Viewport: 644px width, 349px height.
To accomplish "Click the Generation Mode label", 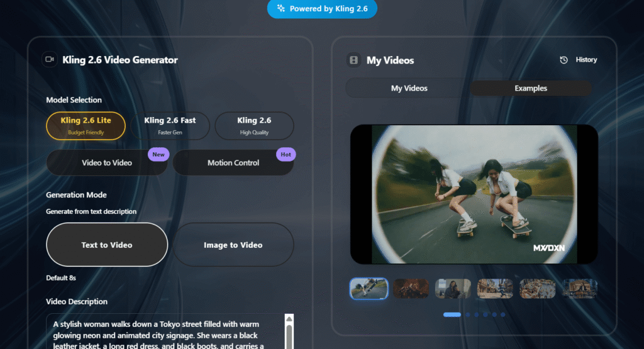I will 76,194.
